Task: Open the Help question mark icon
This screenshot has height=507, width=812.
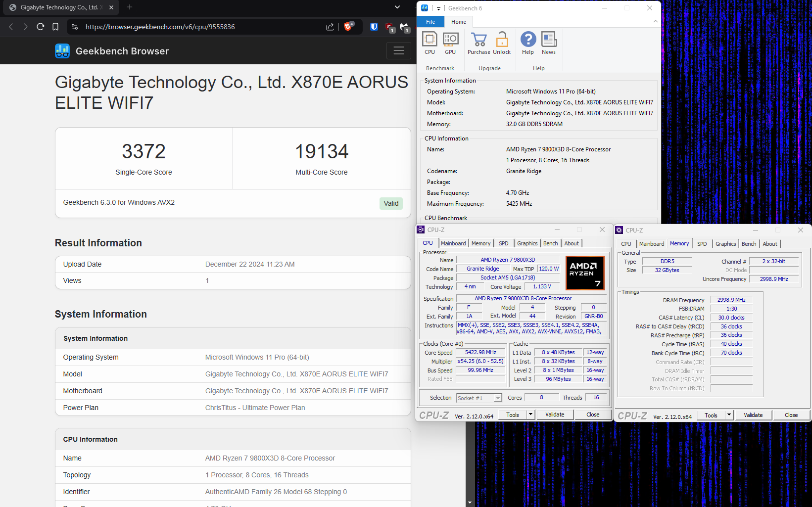Action: coord(528,43)
